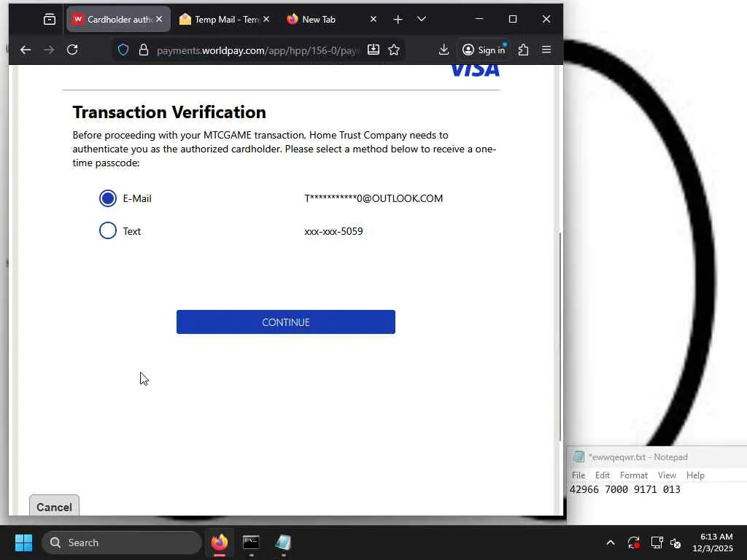
Task: Click the taskbar Search box
Action: 122,542
